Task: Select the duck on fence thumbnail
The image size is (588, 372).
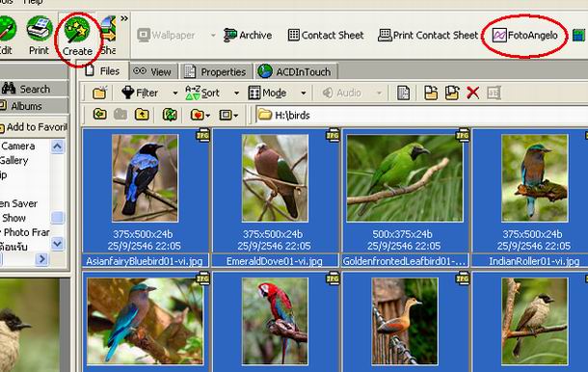Action: click(x=405, y=321)
